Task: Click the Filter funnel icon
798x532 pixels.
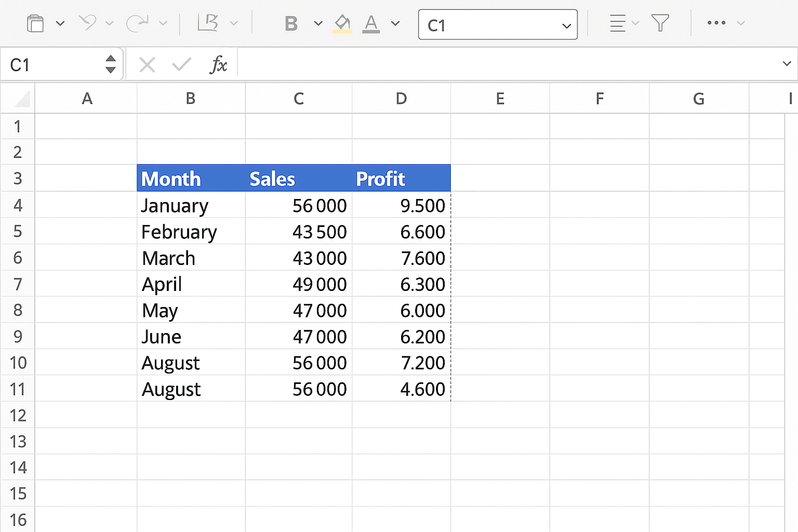Action: point(660,23)
